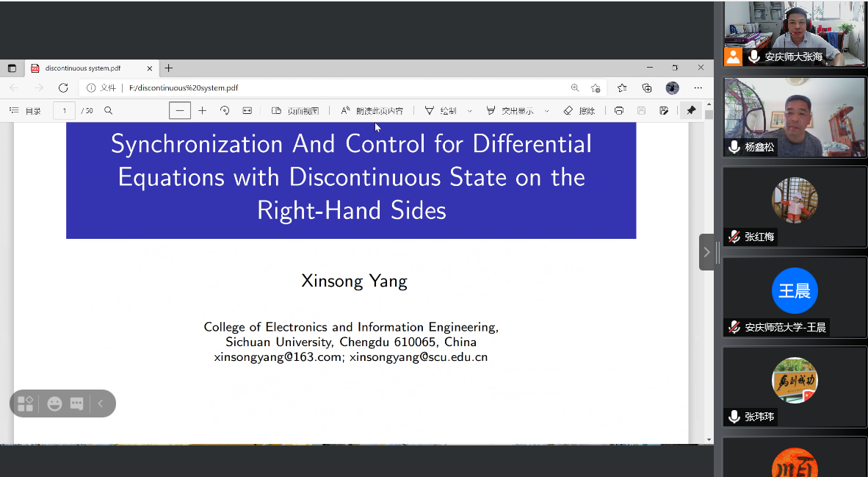Screen dimensions: 868x477
Task: Toggle microphone for 张红梅
Action: [x=734, y=237]
